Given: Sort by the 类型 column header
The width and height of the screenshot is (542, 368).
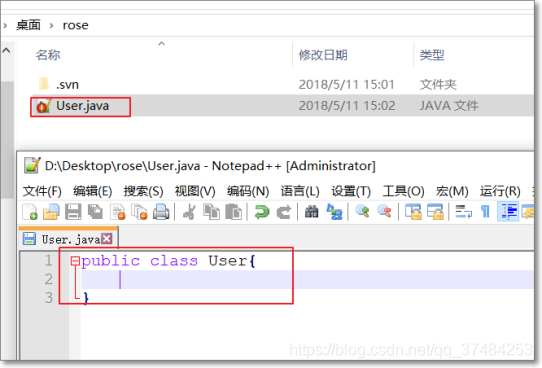Looking at the screenshot, I should coord(432,55).
